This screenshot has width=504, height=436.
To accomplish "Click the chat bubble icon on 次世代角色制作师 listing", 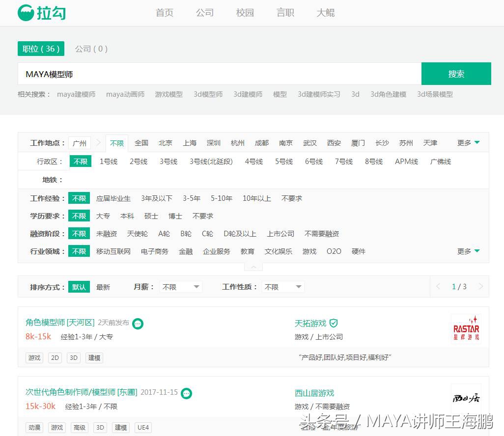I will click(x=186, y=393).
